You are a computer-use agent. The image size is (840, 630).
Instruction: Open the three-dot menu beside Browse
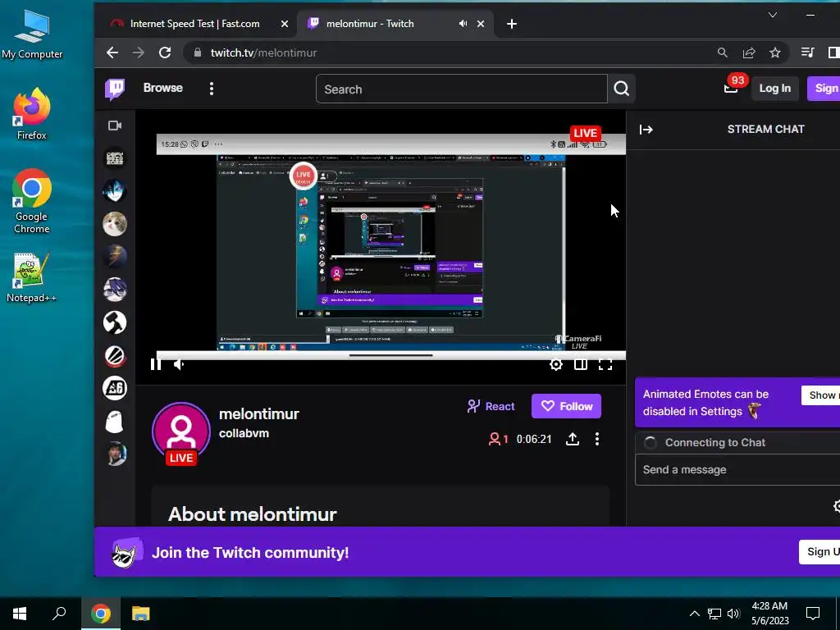coord(212,89)
